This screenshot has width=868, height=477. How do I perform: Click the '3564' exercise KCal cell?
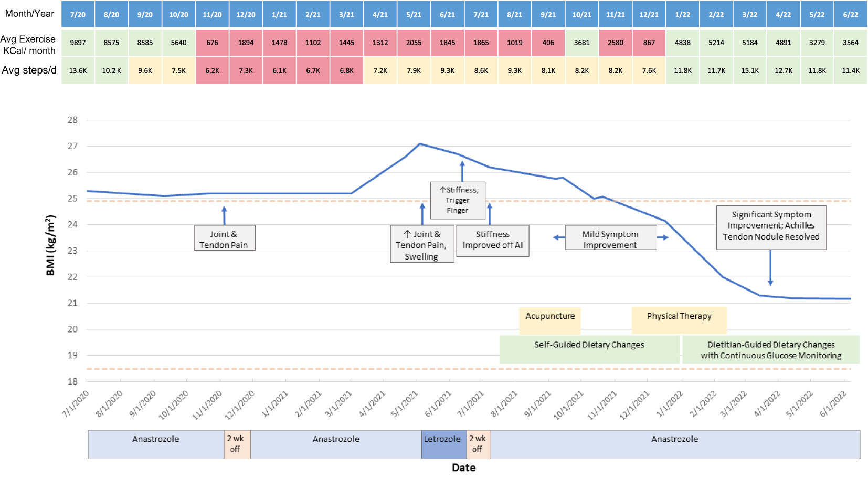(x=850, y=43)
